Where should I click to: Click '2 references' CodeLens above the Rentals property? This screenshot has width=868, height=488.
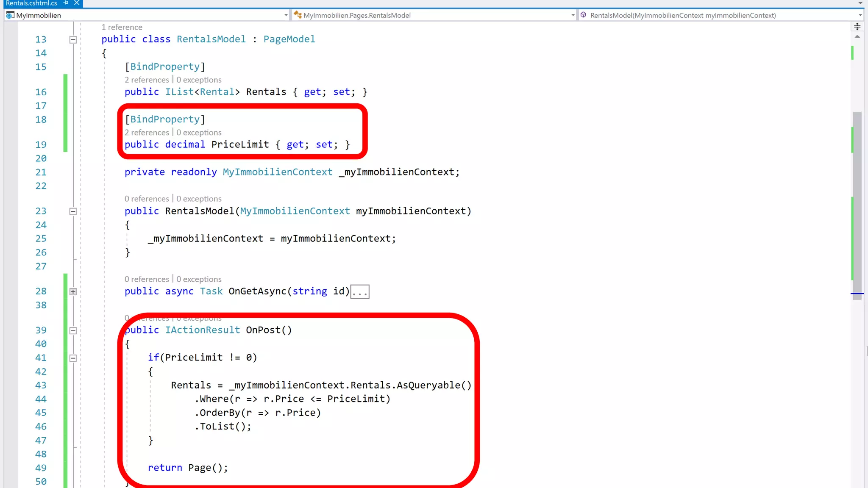click(147, 80)
